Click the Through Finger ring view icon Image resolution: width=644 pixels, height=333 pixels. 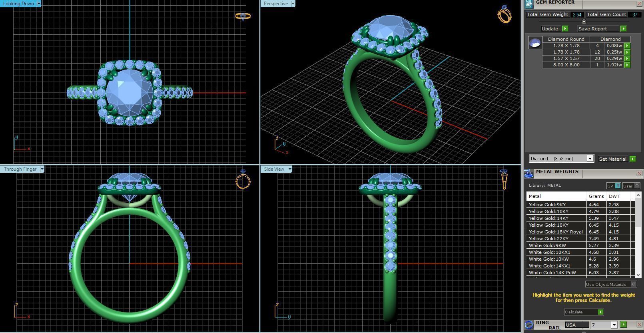(243, 179)
